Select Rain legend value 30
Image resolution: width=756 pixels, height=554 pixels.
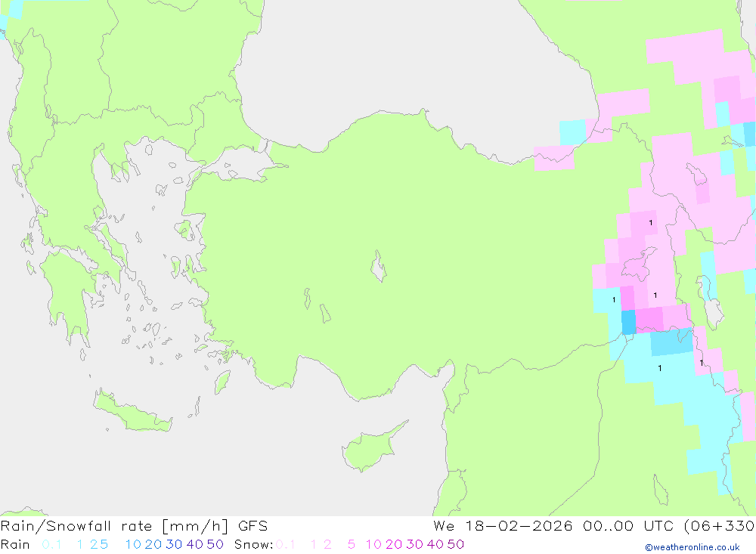[x=174, y=544]
